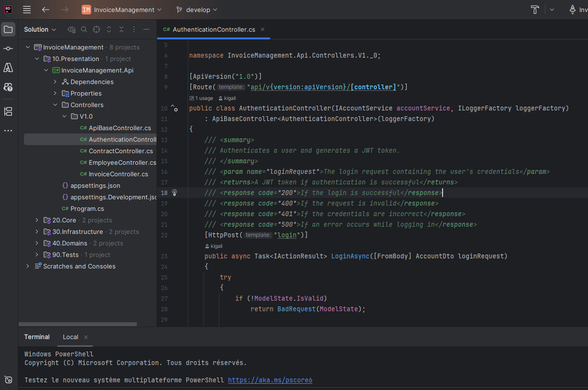Open ApiBaseController.cs in the tree
588x390 pixels.
click(x=120, y=128)
